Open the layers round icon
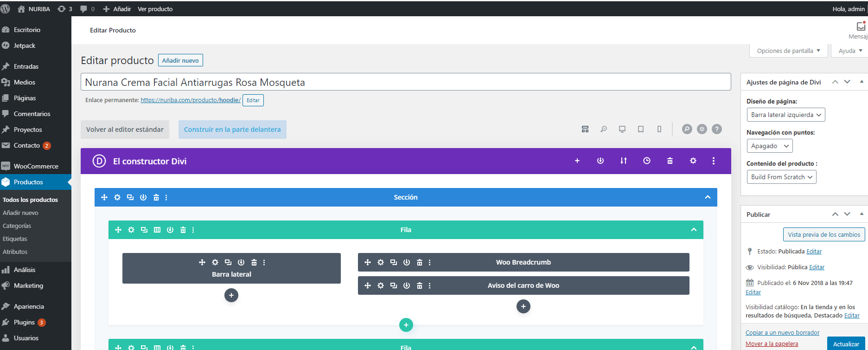This screenshot has height=350, width=868. click(702, 129)
